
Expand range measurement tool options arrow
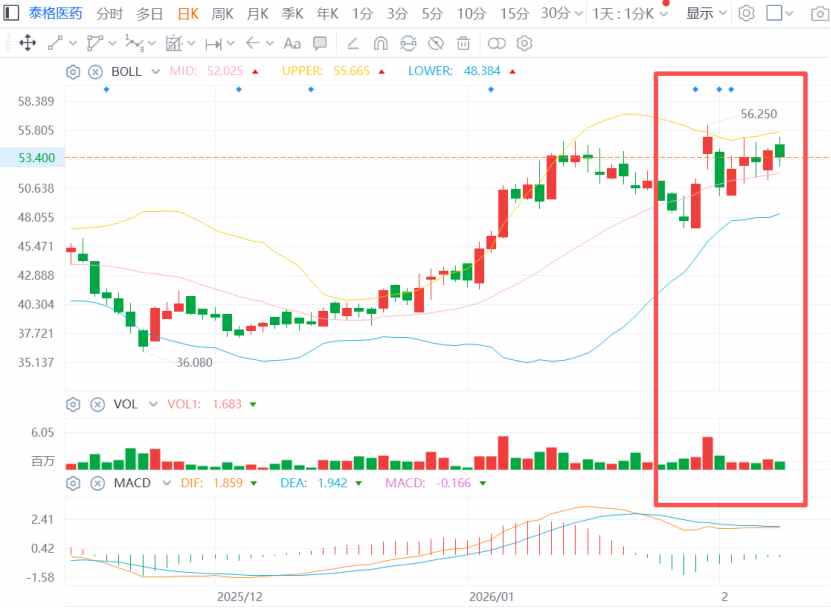click(x=231, y=43)
